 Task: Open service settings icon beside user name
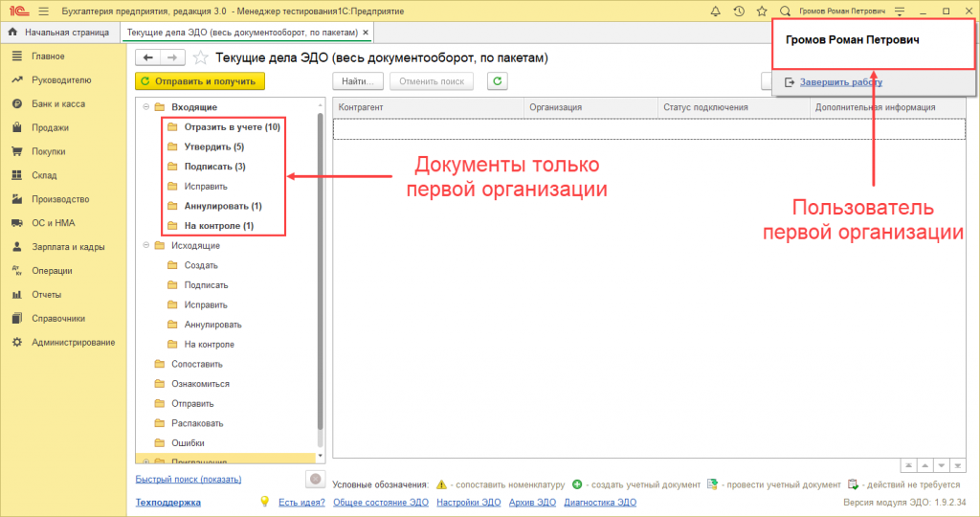coord(900,11)
